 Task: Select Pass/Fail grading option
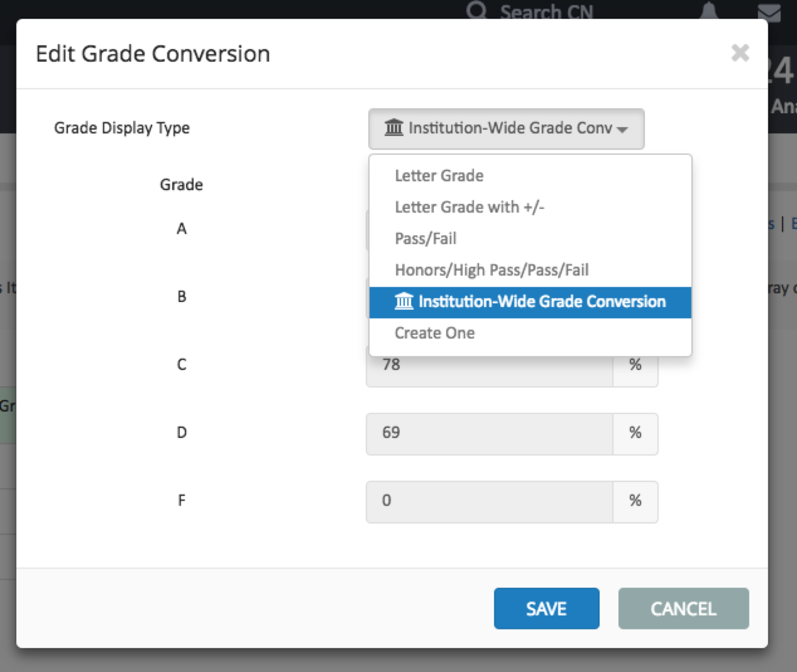[x=530, y=239]
